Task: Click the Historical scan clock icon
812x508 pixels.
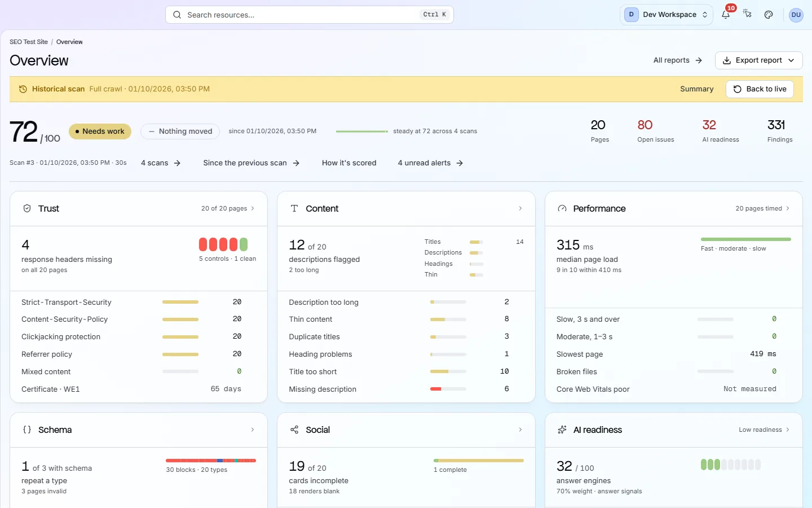Action: [23, 89]
